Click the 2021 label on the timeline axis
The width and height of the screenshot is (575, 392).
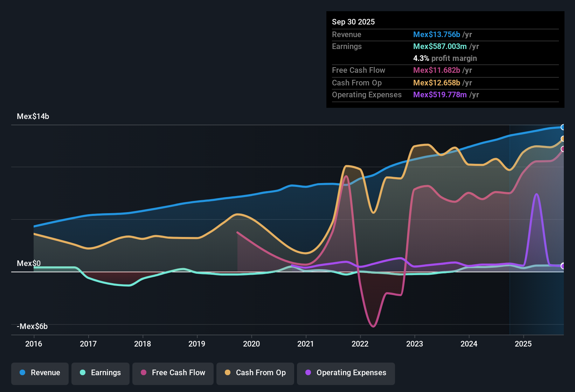click(306, 344)
